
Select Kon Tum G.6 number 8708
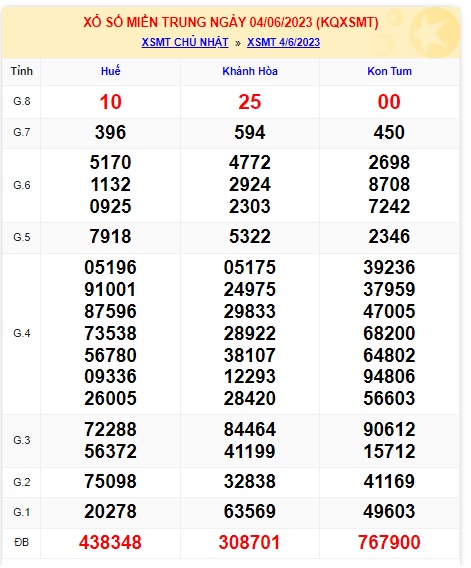point(389,184)
